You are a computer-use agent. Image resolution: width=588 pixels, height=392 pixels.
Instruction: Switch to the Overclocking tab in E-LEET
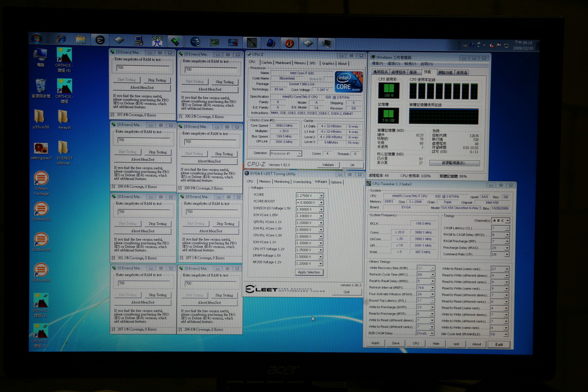[x=302, y=182]
